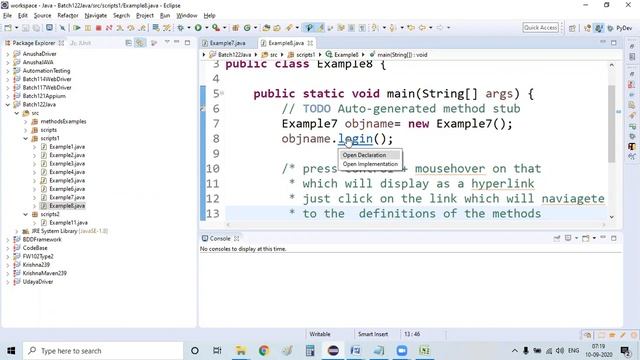Switch to the PyDev perspective
The image size is (640, 360).
(x=620, y=28)
